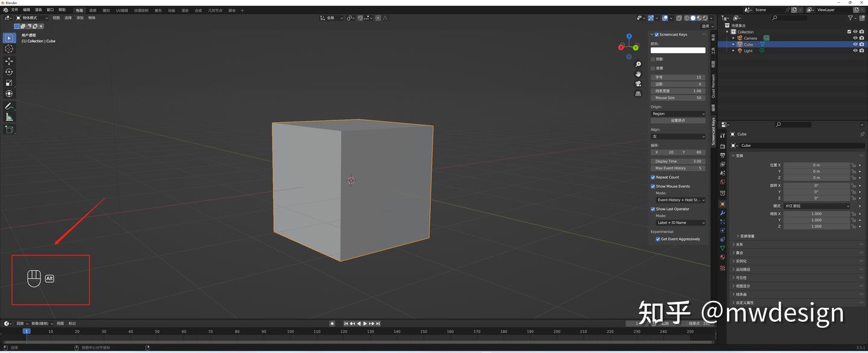868x353 pixels.
Task: Choose the Add Cube tool icon
Action: click(9, 128)
